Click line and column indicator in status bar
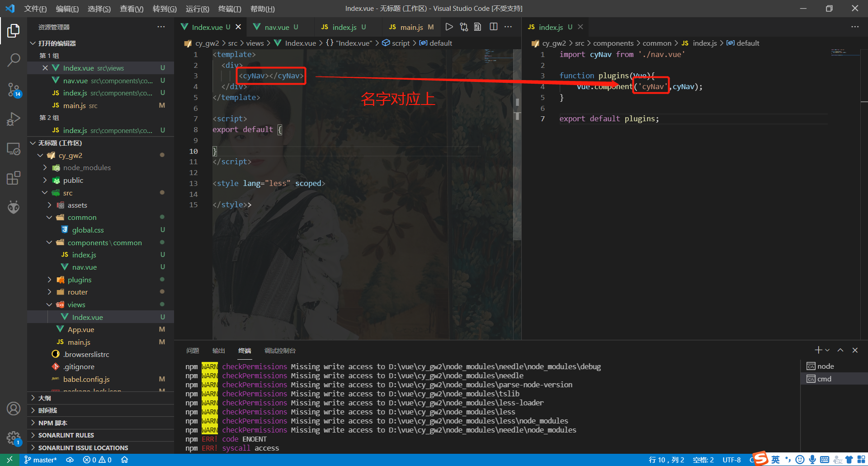This screenshot has width=868, height=466. pyautogui.click(x=666, y=460)
